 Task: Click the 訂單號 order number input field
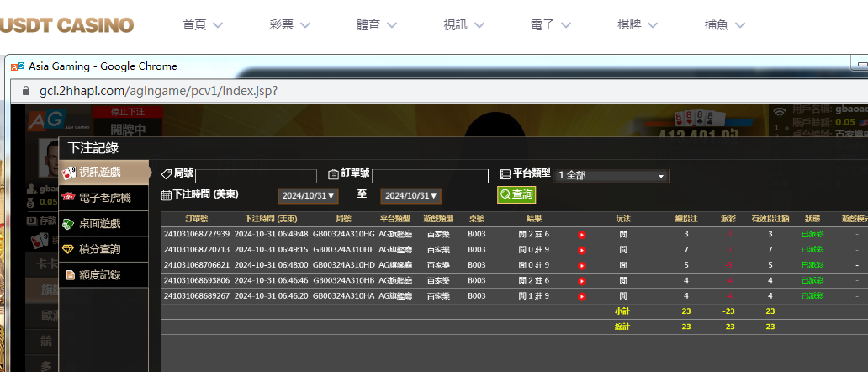pos(430,176)
